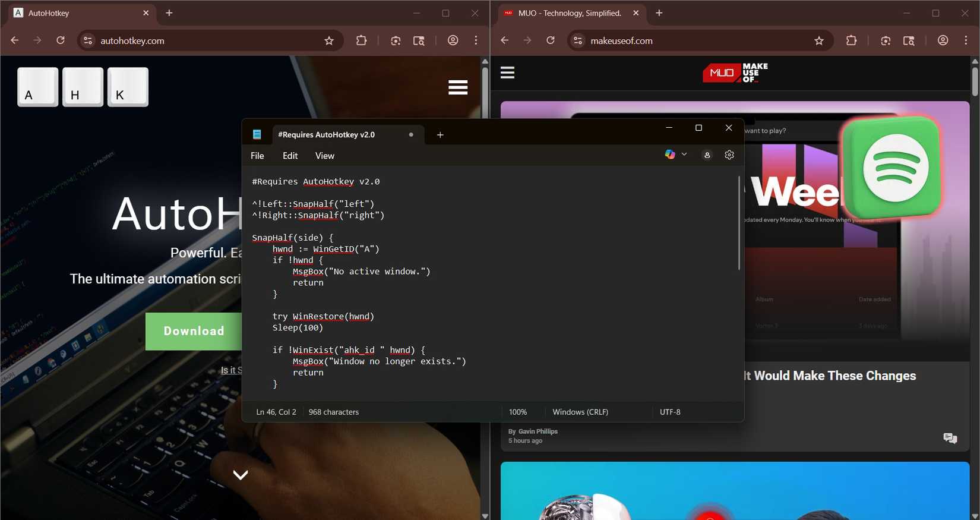Open the comments icon on MUO article

coord(950,438)
